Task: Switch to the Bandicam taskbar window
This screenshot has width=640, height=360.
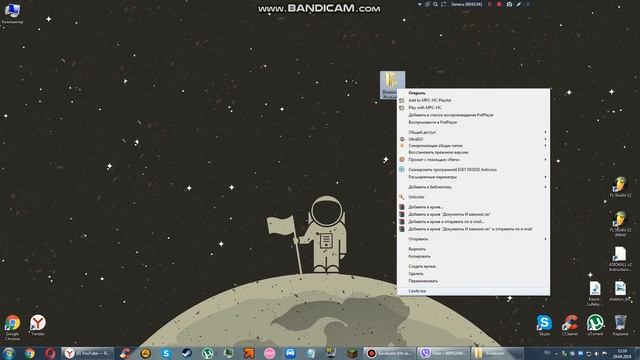Action: (389, 353)
